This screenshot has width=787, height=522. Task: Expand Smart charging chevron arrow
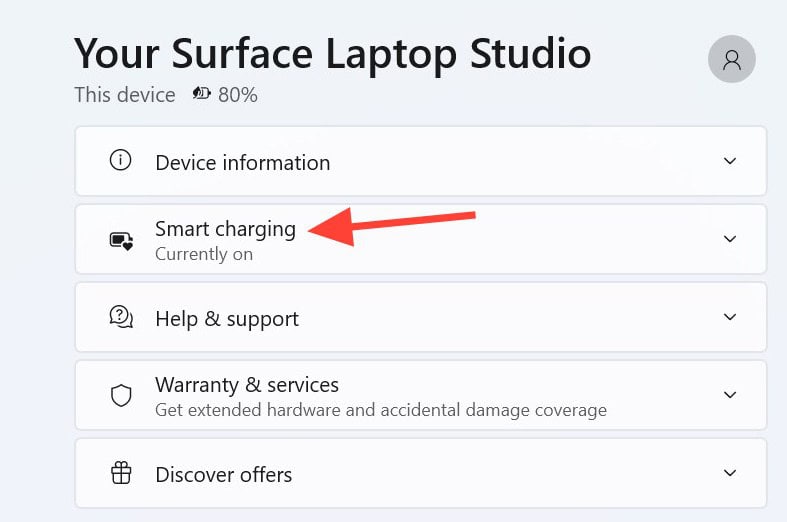(x=730, y=239)
